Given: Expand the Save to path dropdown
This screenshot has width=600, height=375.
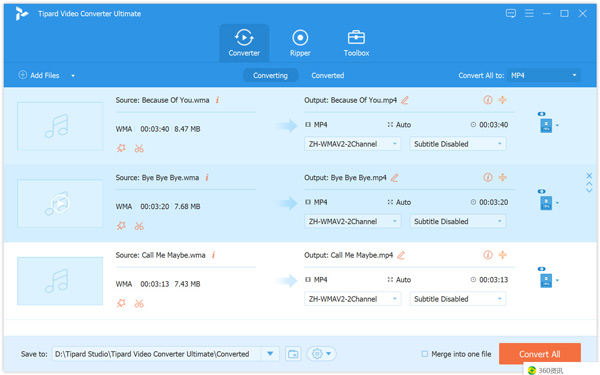Looking at the screenshot, I should click(x=270, y=354).
